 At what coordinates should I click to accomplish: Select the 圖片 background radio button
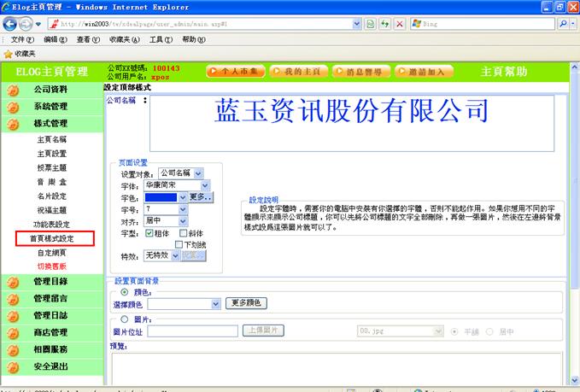tap(125, 319)
